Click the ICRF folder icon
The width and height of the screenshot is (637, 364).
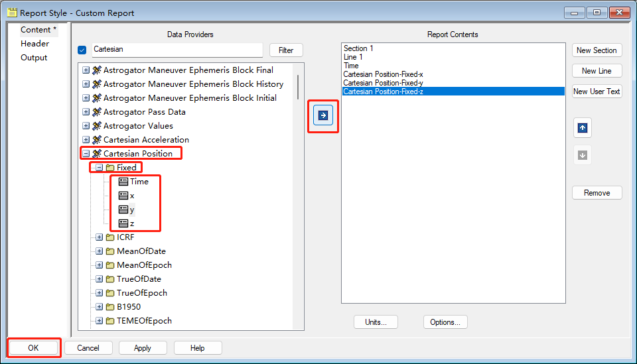110,237
